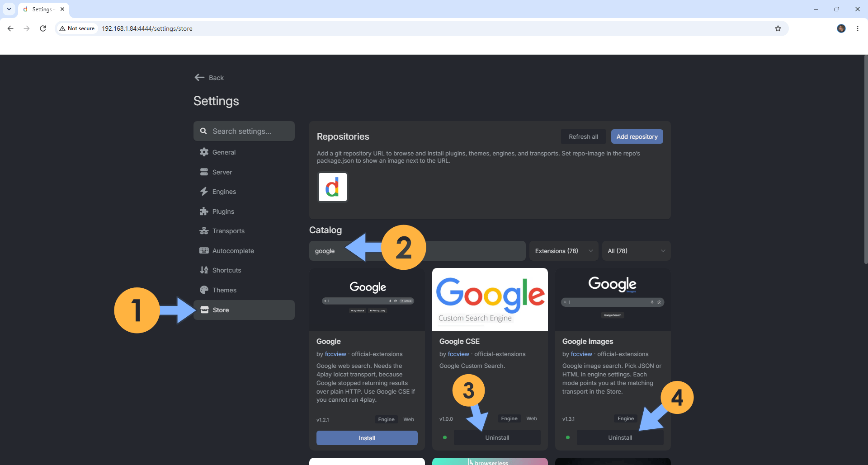Click the page vertical scrollbar
The height and width of the screenshot is (465, 868).
click(865, 159)
